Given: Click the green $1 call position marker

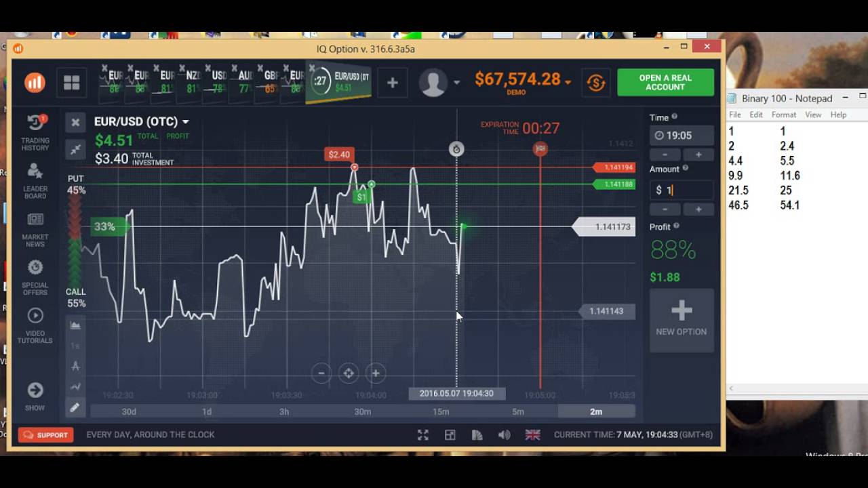Looking at the screenshot, I should tap(361, 197).
